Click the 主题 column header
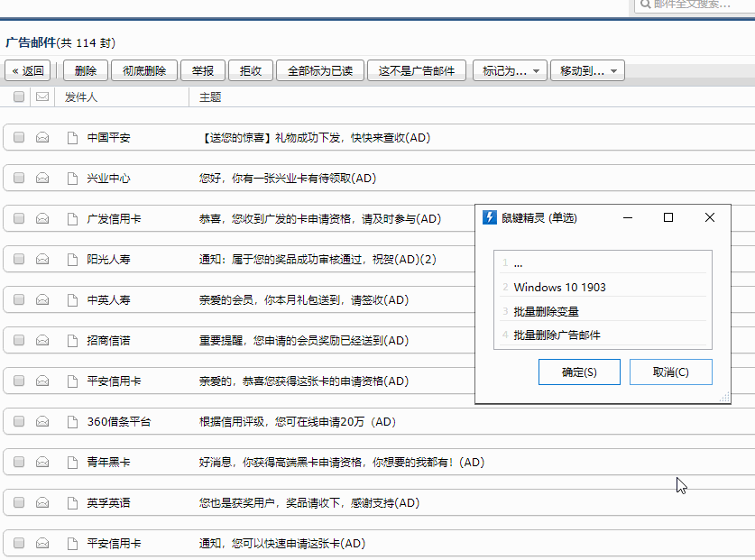 point(210,97)
